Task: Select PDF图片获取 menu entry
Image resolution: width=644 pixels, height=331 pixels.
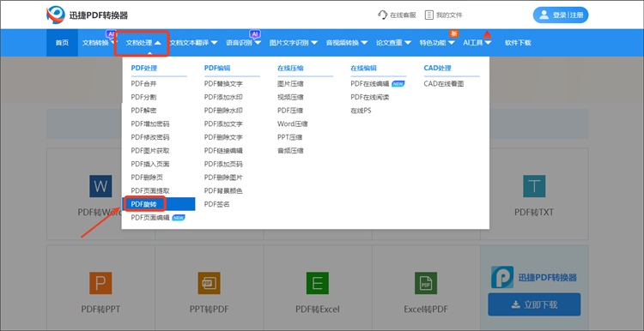Action: (150, 151)
